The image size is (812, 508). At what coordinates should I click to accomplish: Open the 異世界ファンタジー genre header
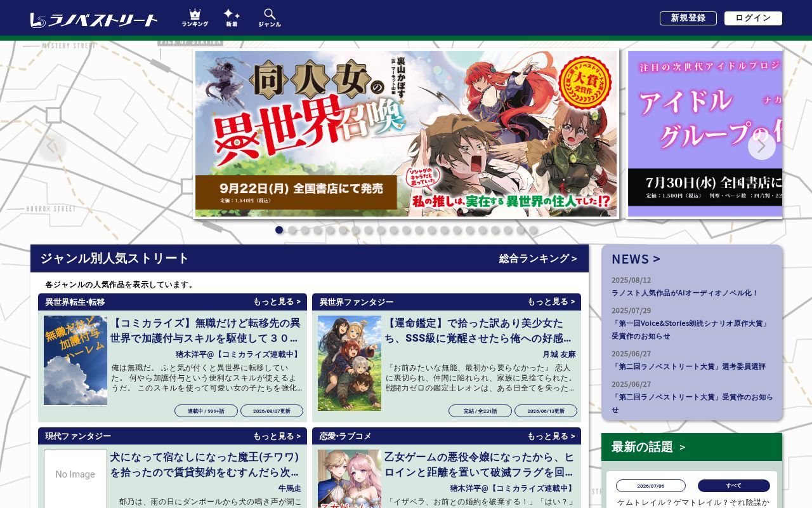click(x=357, y=302)
